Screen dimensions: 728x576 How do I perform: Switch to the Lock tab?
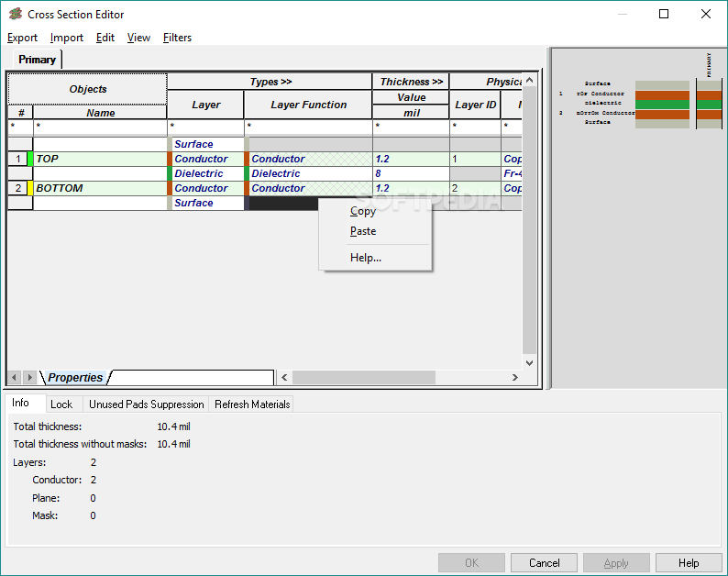(61, 404)
